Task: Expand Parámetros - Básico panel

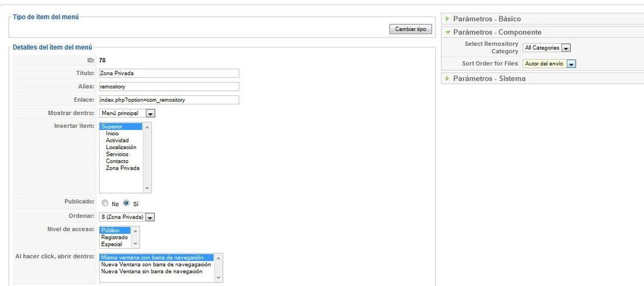Action: (543, 19)
